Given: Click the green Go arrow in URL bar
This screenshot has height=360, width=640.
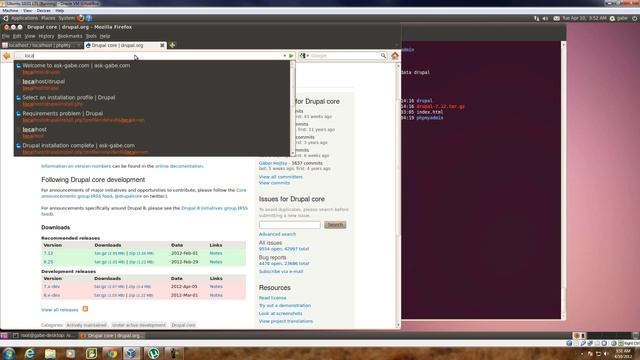Looking at the screenshot, I should pyautogui.click(x=291, y=56).
